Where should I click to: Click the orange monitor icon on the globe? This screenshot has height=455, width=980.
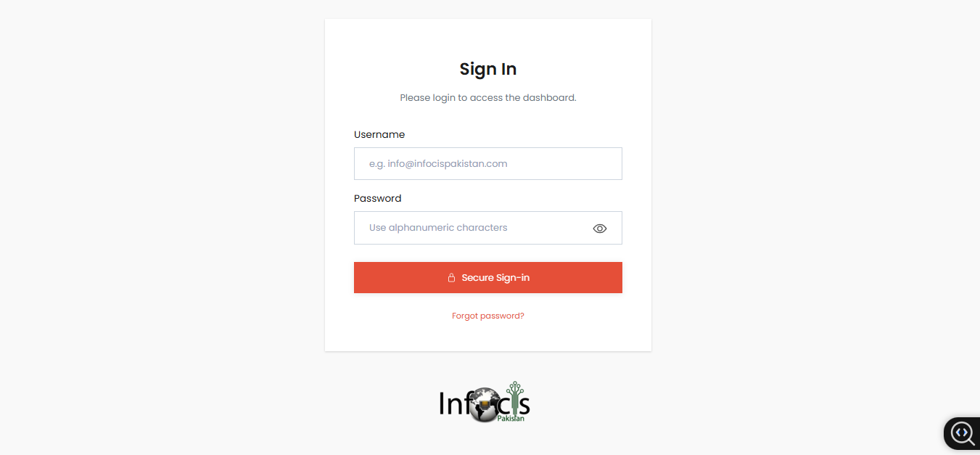tap(485, 404)
